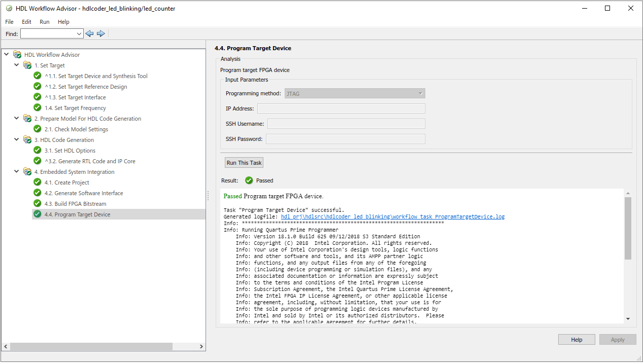This screenshot has width=643, height=364.
Task: Click the Help button
Action: (577, 340)
